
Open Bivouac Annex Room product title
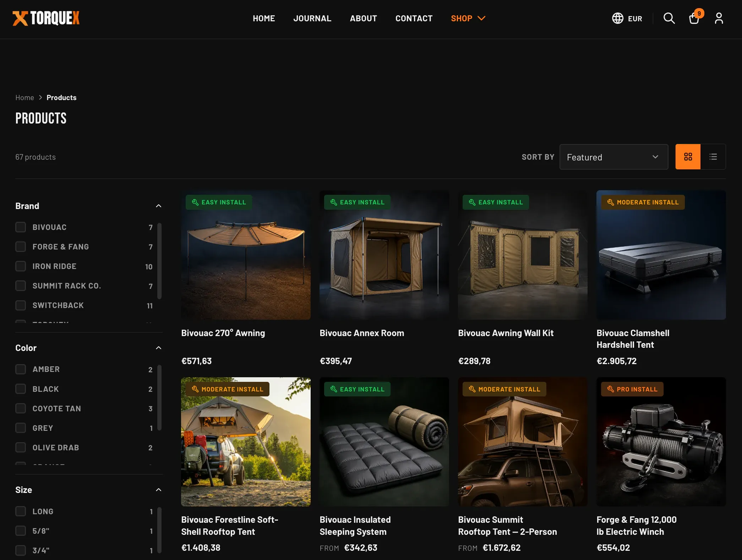(362, 333)
